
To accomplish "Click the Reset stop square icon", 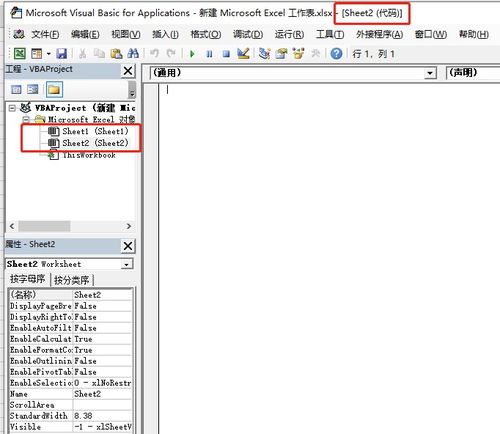I will point(226,54).
